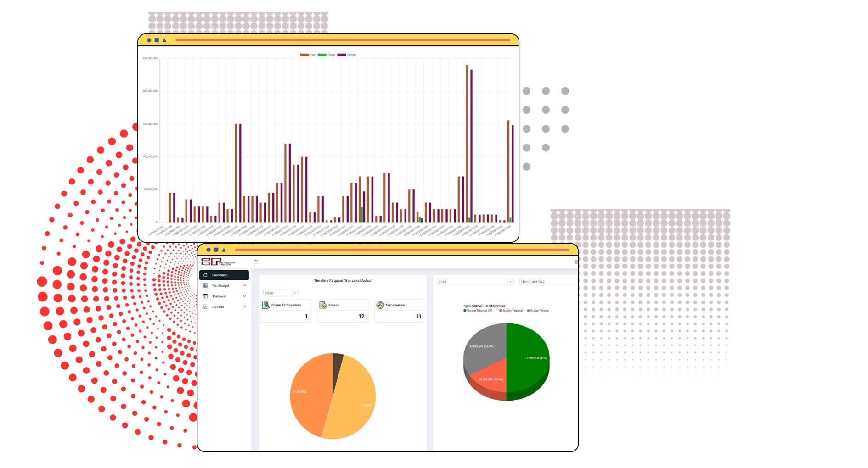Image resolution: width=868 pixels, height=468 pixels.
Task: Click the Terbayarkan card count 11
Action: coord(418,317)
